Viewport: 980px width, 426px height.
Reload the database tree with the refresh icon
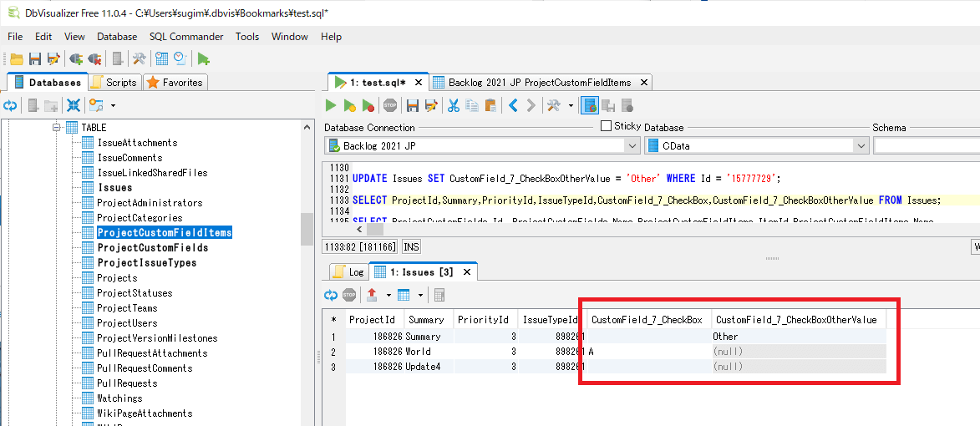(10, 105)
